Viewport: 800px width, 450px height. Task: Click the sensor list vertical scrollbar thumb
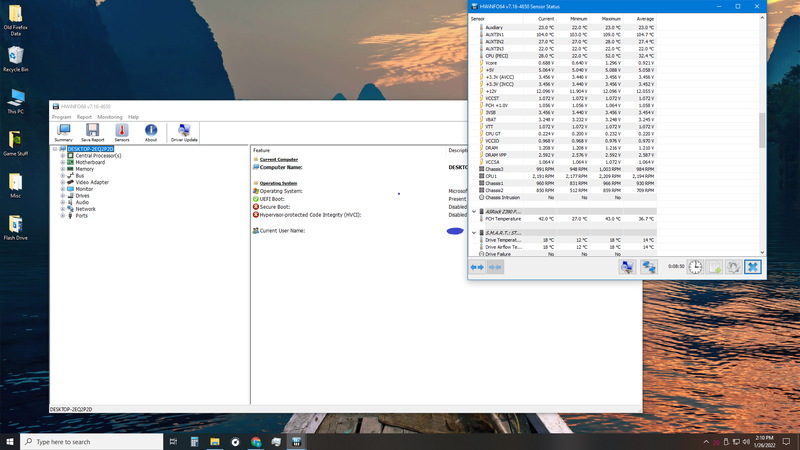click(x=762, y=130)
